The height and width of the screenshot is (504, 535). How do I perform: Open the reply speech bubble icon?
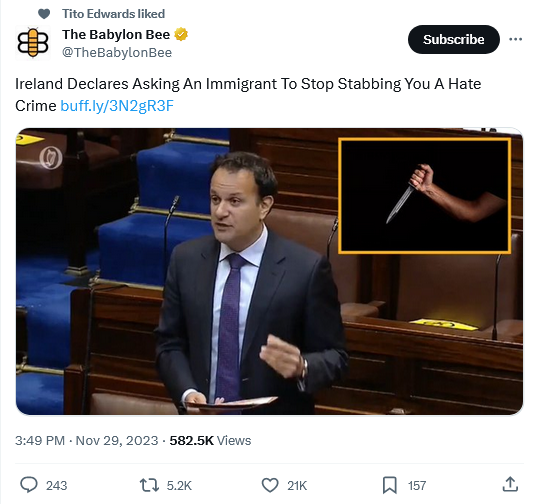[x=29, y=485]
